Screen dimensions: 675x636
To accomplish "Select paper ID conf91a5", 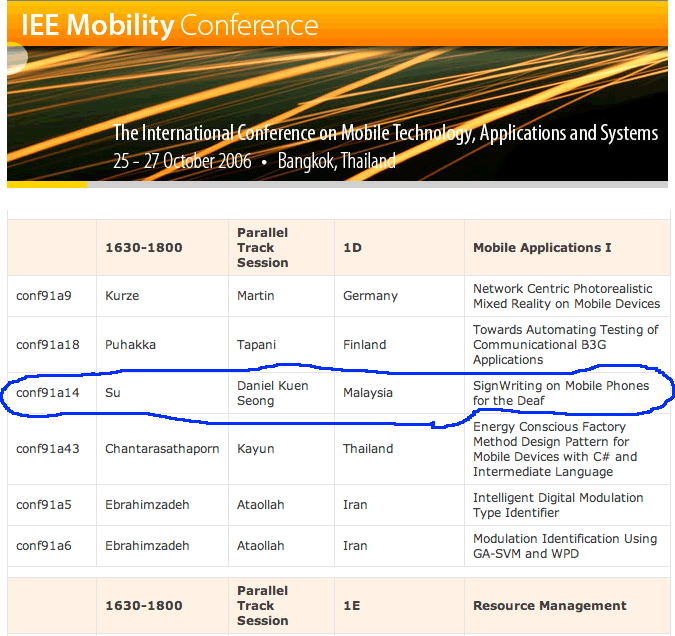I will coord(44,505).
